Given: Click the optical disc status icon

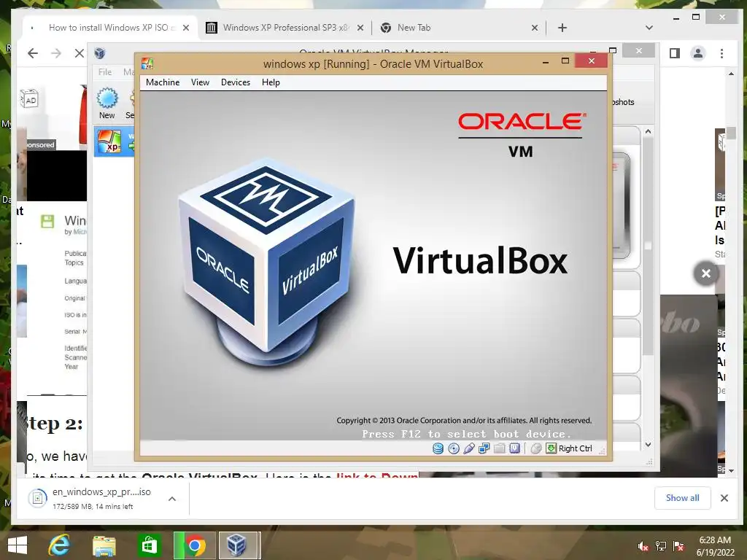Looking at the screenshot, I should [454, 448].
